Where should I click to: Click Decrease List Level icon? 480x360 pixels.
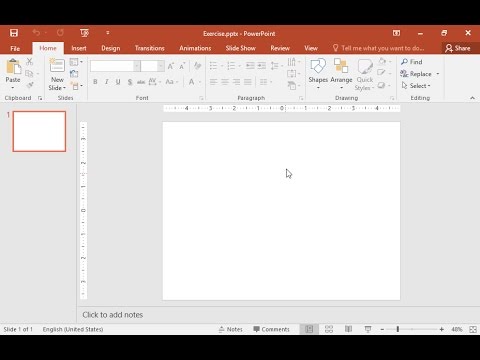coord(250,66)
